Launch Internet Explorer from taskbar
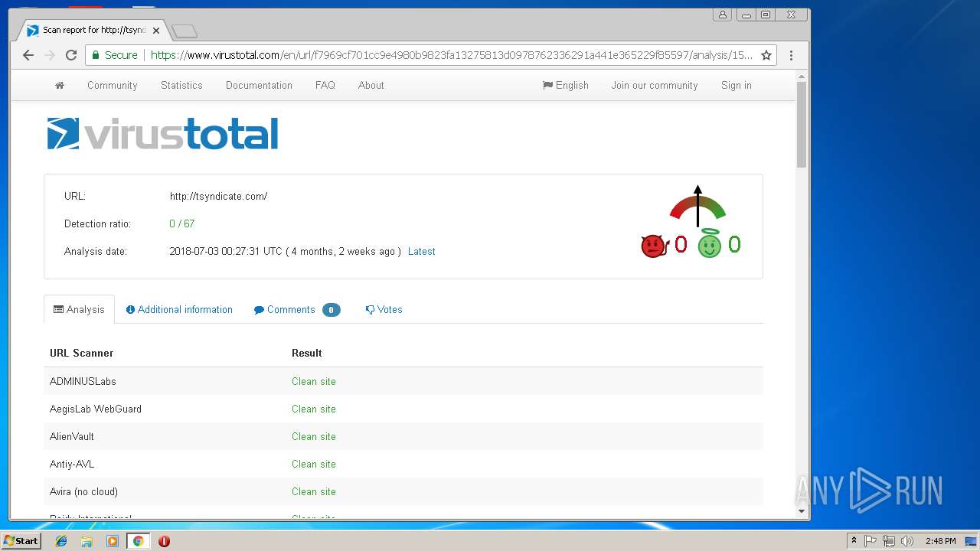Screen dimensions: 980x551 click(x=61, y=541)
